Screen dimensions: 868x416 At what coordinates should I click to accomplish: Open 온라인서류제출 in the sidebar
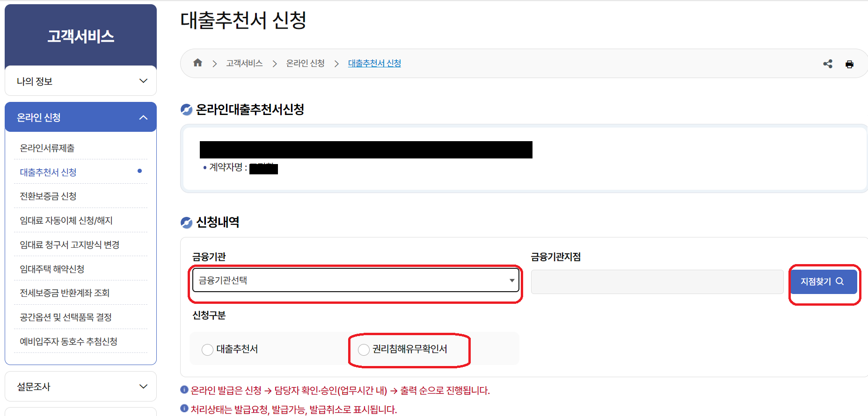point(47,148)
